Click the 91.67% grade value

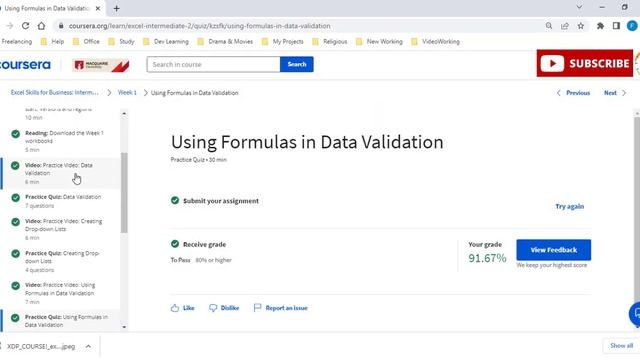(487, 258)
